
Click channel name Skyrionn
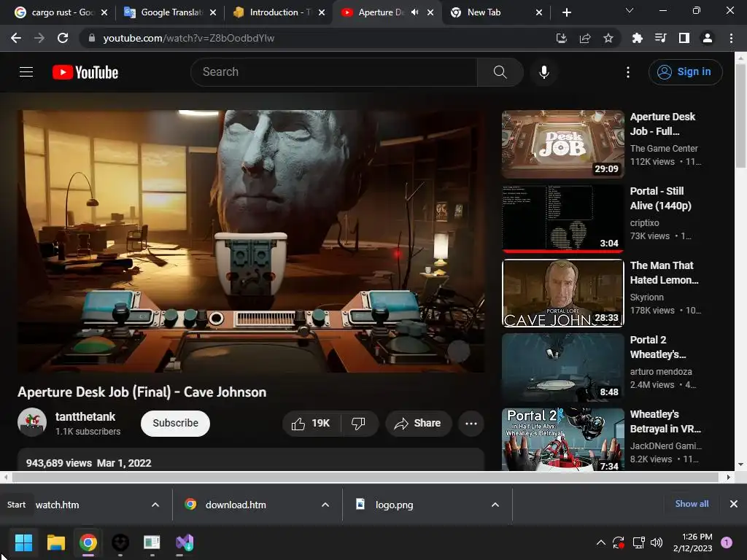tap(646, 297)
